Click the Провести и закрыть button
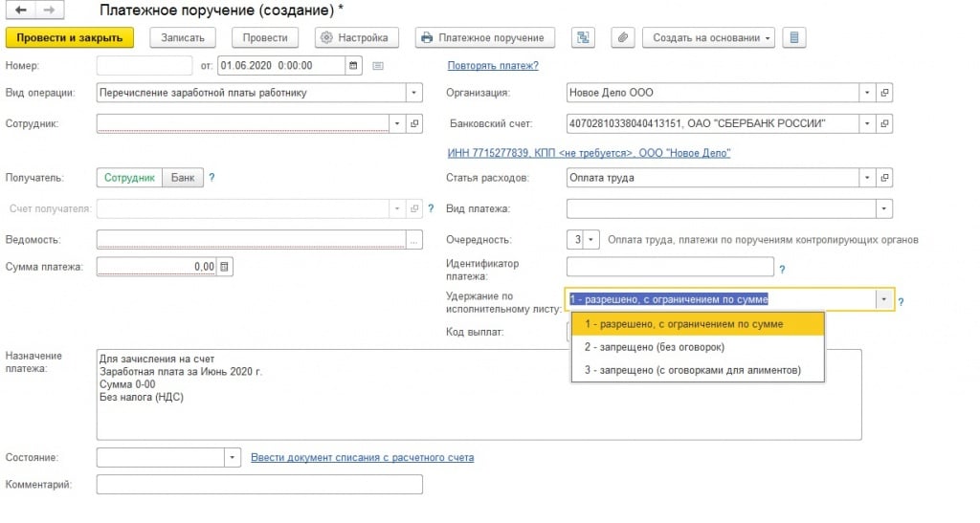 70,38
